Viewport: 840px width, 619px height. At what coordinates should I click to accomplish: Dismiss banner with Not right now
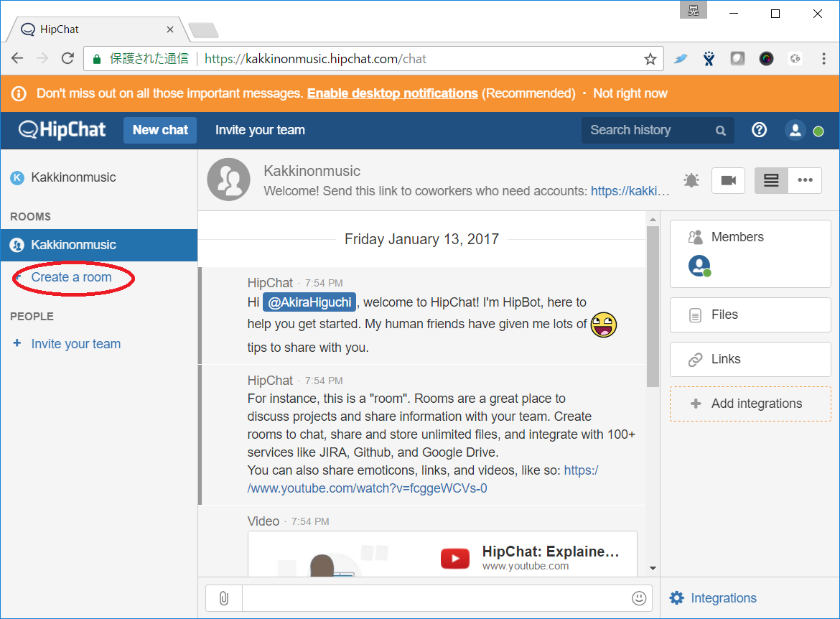630,93
